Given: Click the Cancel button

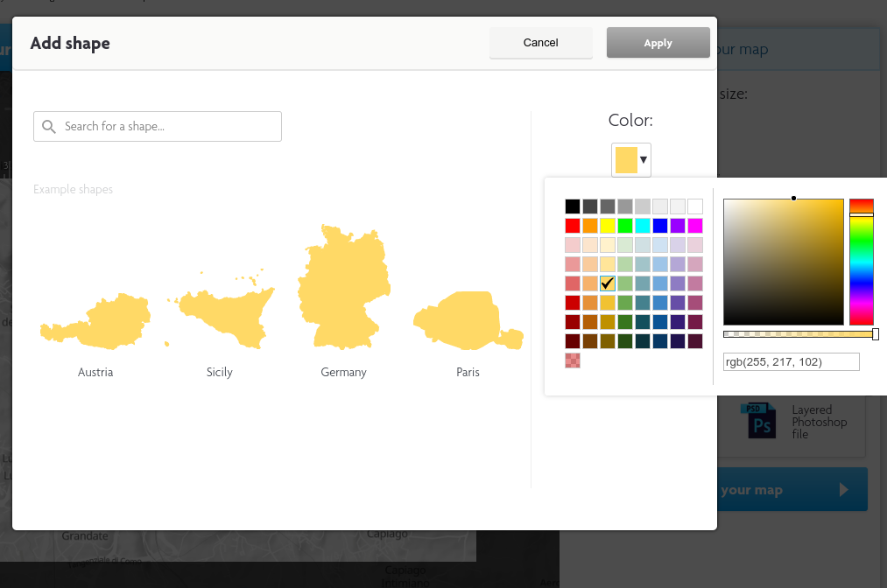Looking at the screenshot, I should click(540, 43).
